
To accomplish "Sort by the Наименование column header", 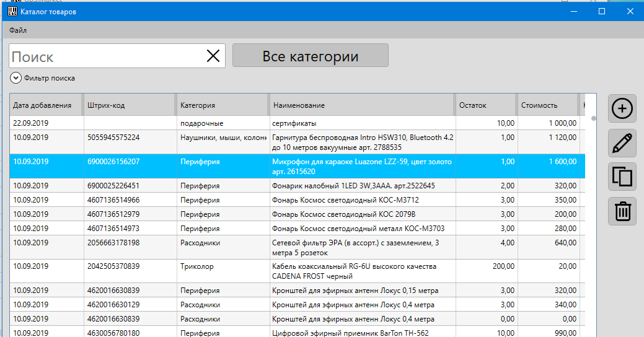I will click(362, 105).
